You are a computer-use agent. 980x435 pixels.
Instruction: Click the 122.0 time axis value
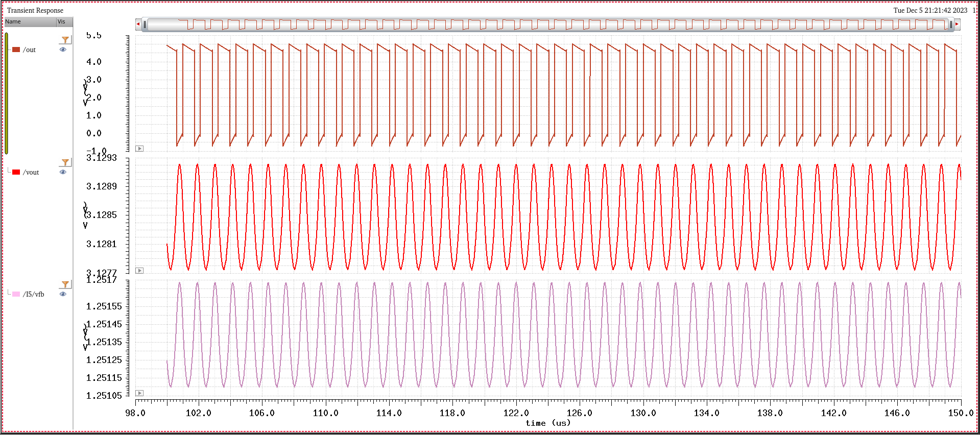point(516,413)
